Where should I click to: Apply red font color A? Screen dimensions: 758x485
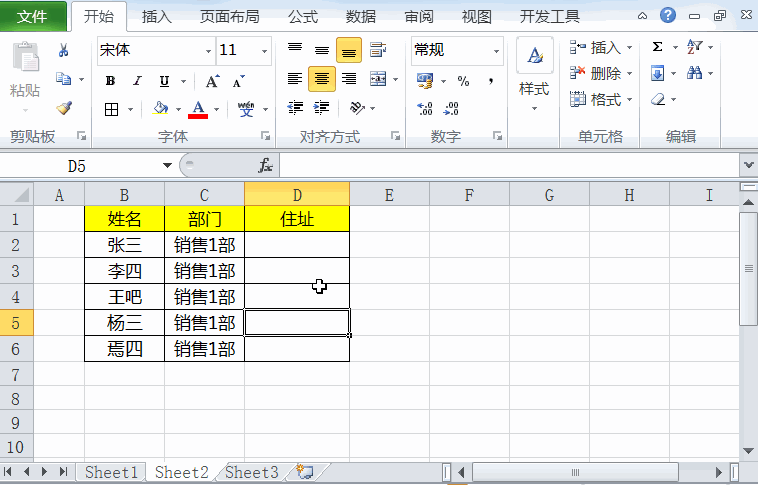(x=198, y=109)
